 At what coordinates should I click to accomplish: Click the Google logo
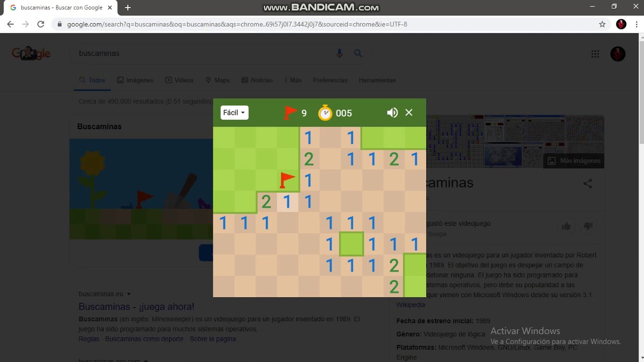(x=31, y=53)
